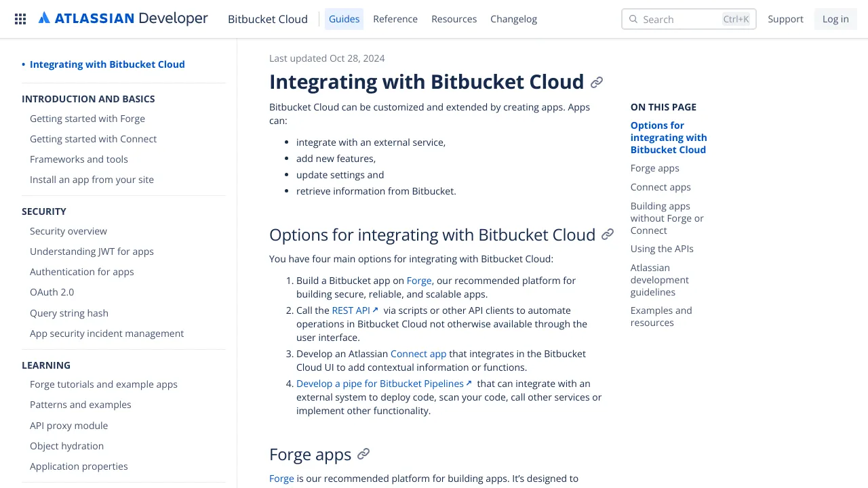The height and width of the screenshot is (488, 868).
Task: Click Forge link under Forge apps heading
Action: (281, 479)
